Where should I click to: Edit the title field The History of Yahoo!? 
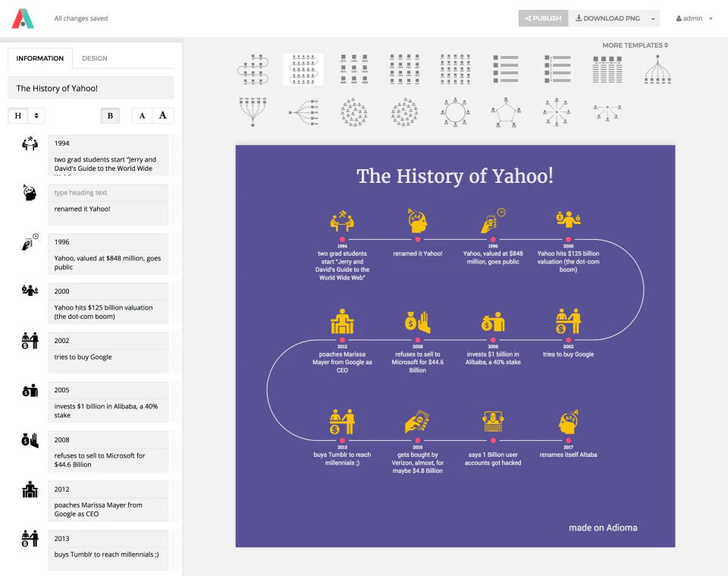click(x=91, y=88)
